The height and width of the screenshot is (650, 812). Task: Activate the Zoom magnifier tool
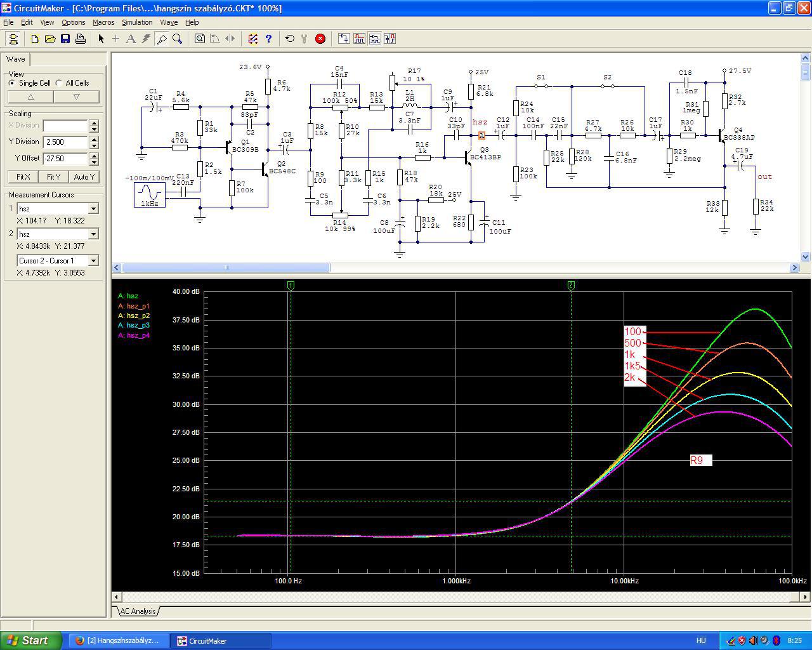click(178, 39)
